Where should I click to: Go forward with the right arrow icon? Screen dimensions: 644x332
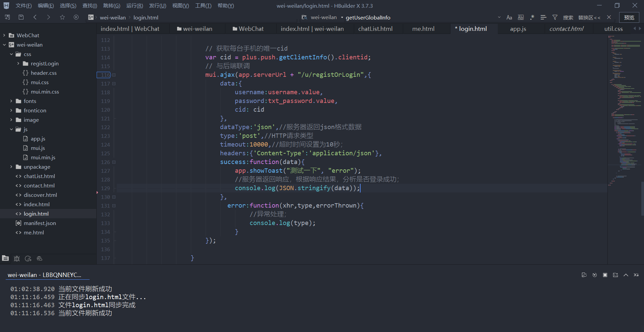click(49, 17)
